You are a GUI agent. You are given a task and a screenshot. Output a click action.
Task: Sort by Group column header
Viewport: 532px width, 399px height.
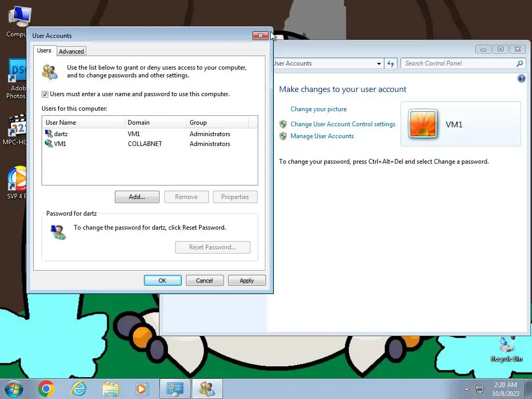pos(217,123)
